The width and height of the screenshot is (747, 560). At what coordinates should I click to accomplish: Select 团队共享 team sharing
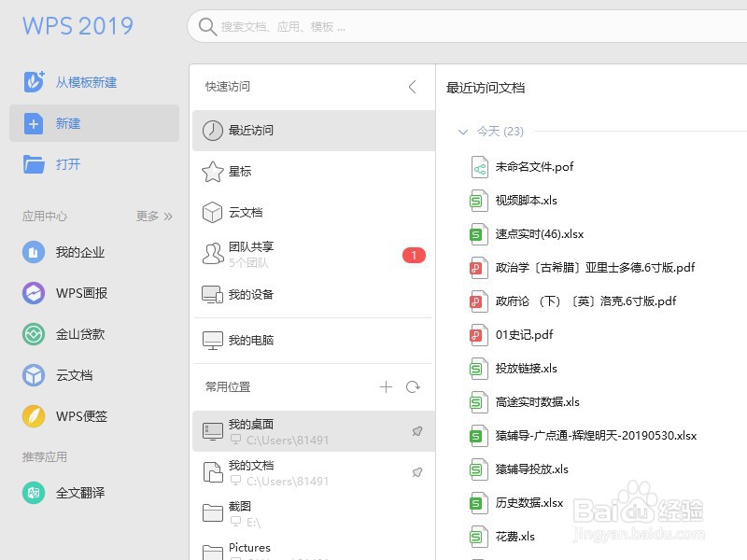click(x=314, y=254)
